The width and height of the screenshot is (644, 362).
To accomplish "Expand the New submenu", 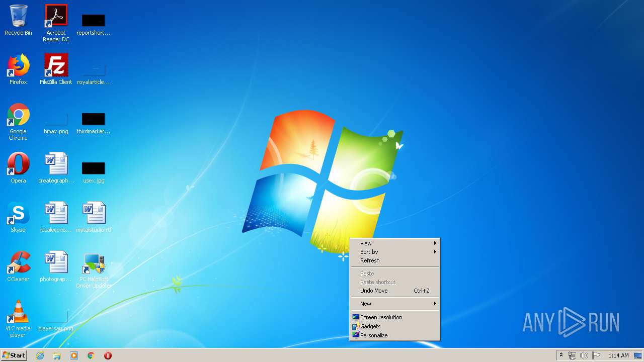I will [394, 304].
